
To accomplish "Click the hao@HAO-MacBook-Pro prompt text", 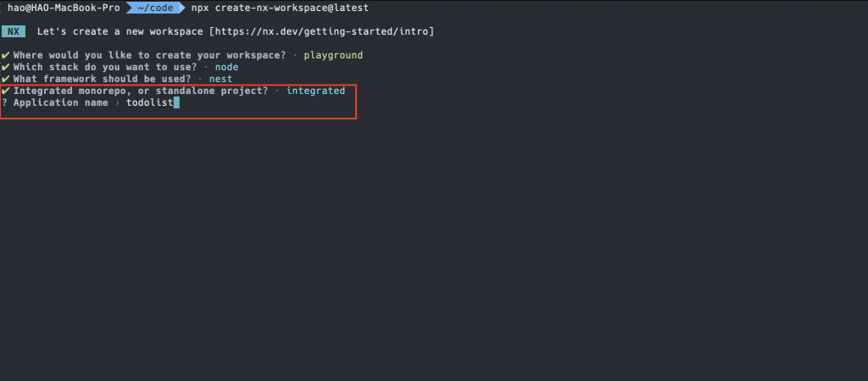I will click(x=64, y=8).
